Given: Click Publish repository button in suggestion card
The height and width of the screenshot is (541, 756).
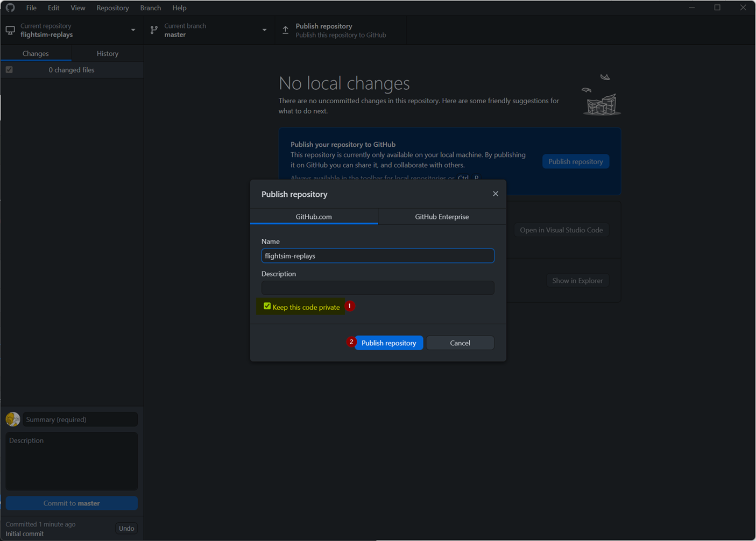Looking at the screenshot, I should (576, 161).
